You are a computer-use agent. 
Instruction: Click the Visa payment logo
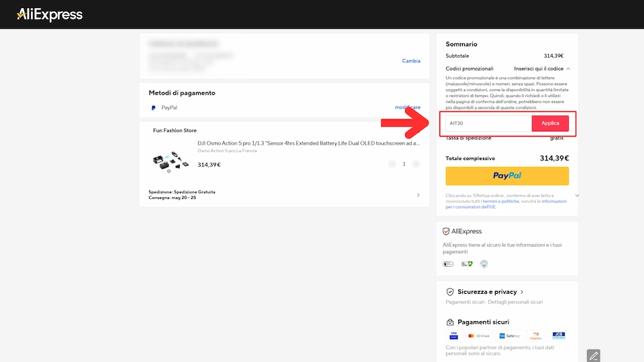(x=453, y=336)
